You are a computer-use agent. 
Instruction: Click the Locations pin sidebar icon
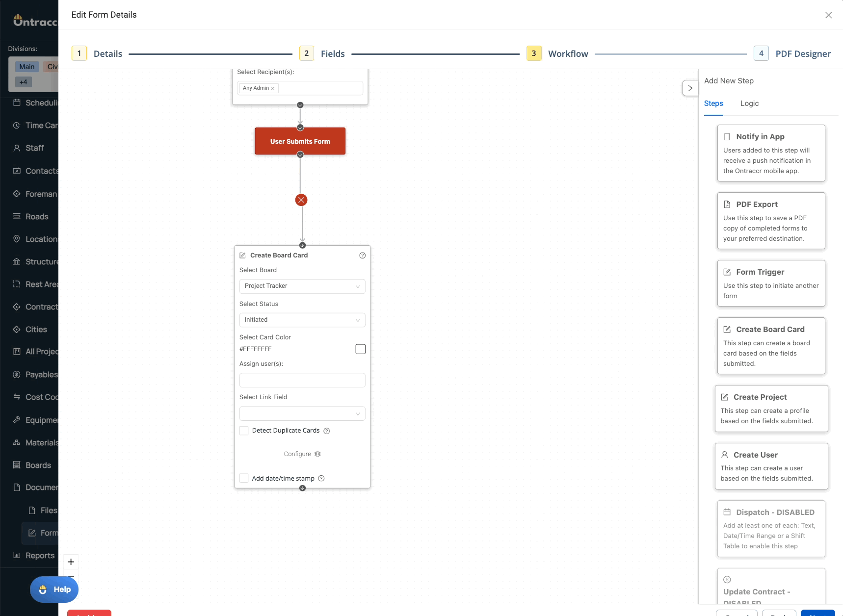pos(17,239)
